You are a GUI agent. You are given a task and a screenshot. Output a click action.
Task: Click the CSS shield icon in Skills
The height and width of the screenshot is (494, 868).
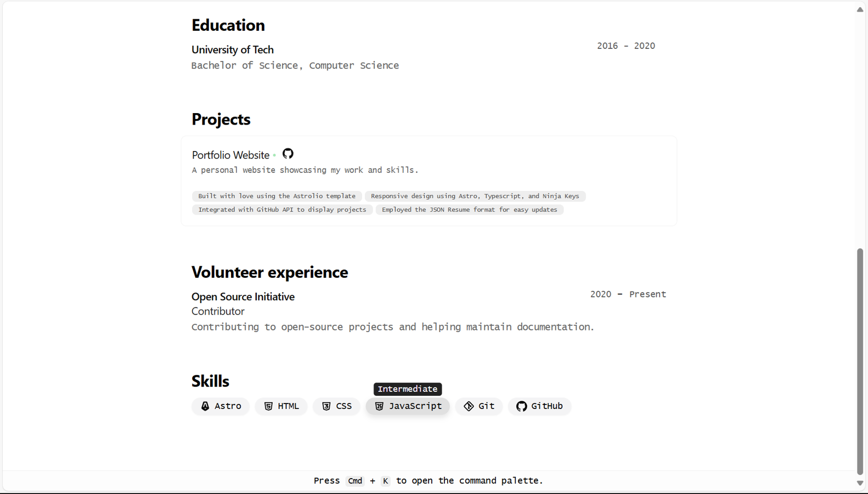coord(326,406)
